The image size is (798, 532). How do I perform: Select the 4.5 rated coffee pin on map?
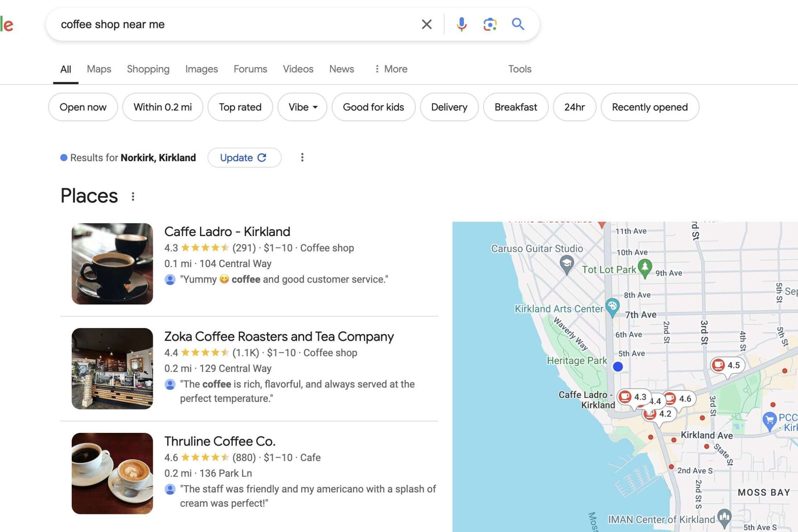[727, 365]
